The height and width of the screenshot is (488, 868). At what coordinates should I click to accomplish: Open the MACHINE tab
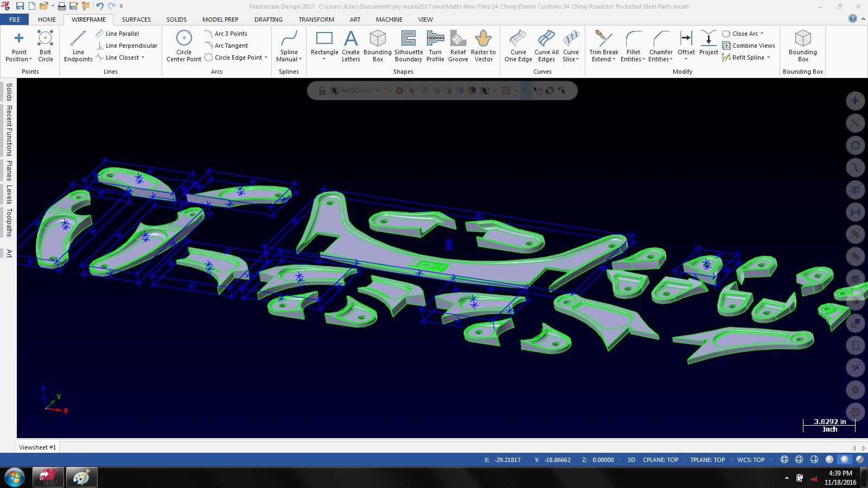389,19
